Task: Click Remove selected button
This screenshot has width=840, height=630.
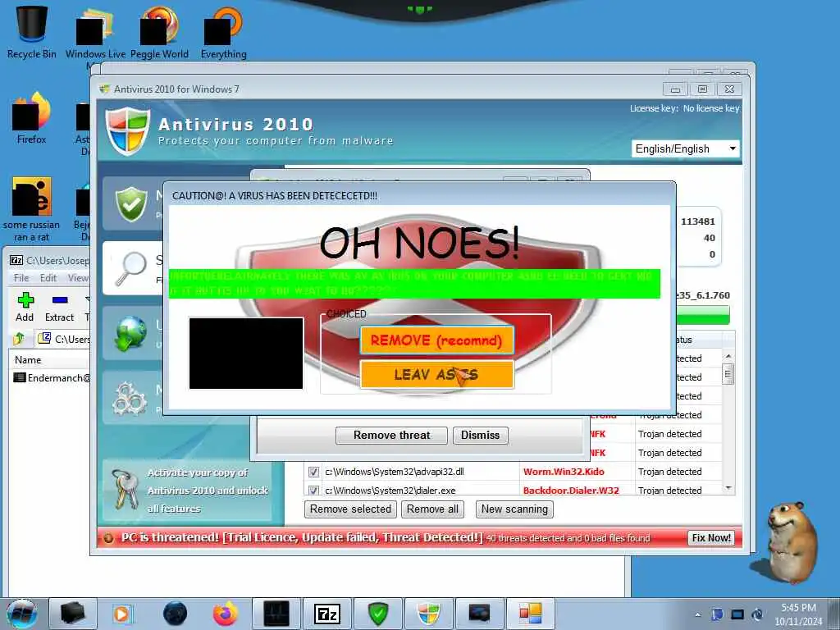Action: pos(350,509)
